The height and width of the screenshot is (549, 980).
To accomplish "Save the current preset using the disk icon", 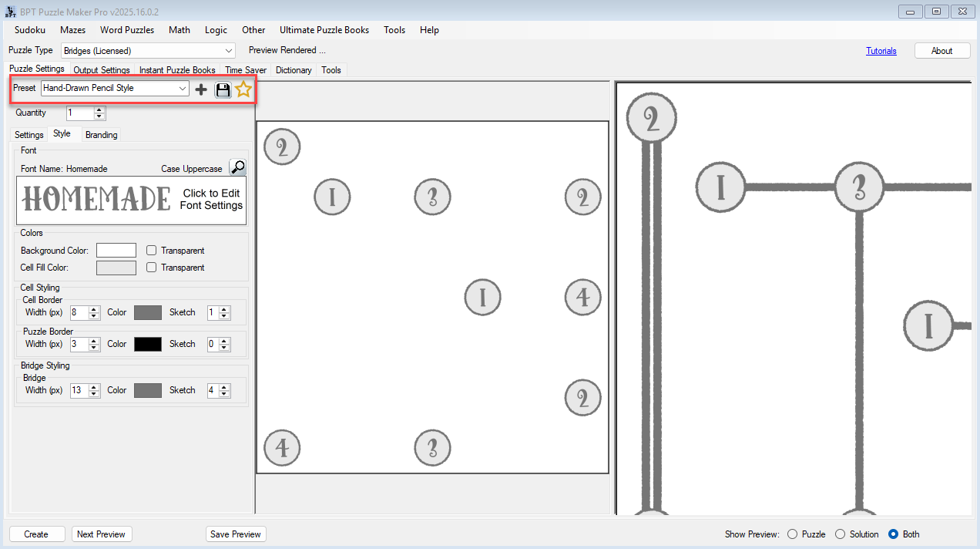I will click(223, 88).
